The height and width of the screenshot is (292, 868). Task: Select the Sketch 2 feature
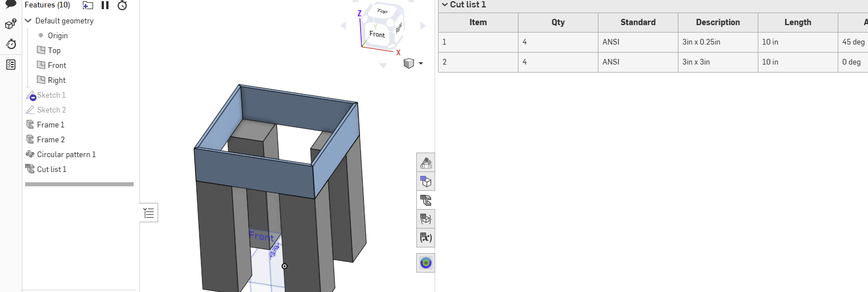tap(51, 110)
